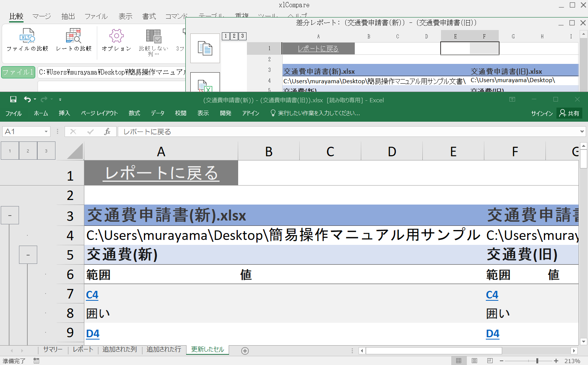Click 比較しない列 icon in xlCompare
This screenshot has width=588, height=365.
coord(153,36)
